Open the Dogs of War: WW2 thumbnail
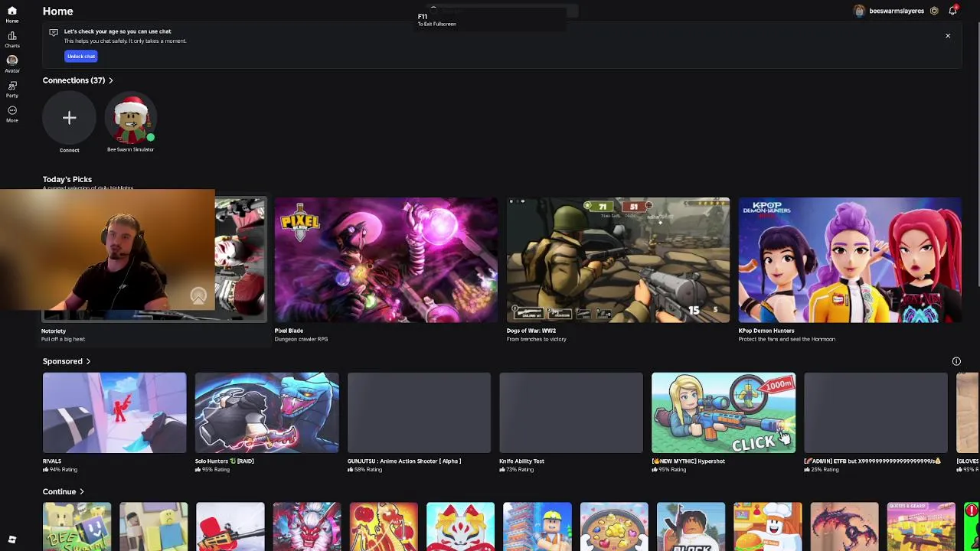 point(618,260)
